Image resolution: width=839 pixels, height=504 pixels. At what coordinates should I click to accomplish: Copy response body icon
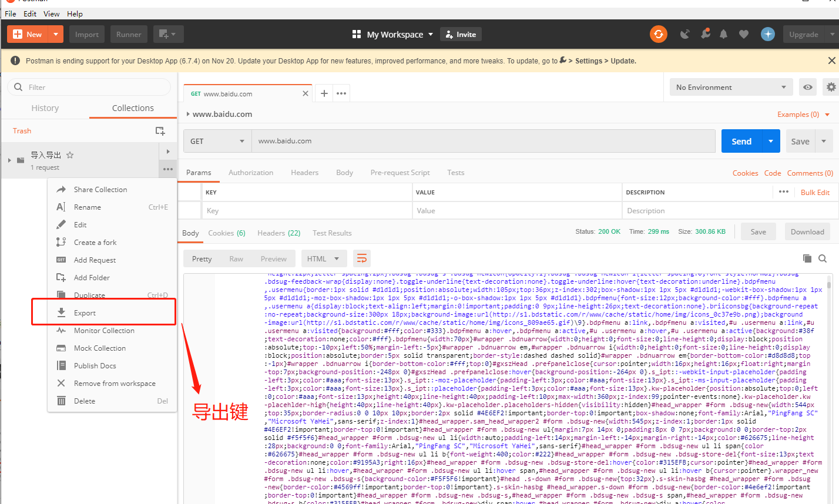807,258
